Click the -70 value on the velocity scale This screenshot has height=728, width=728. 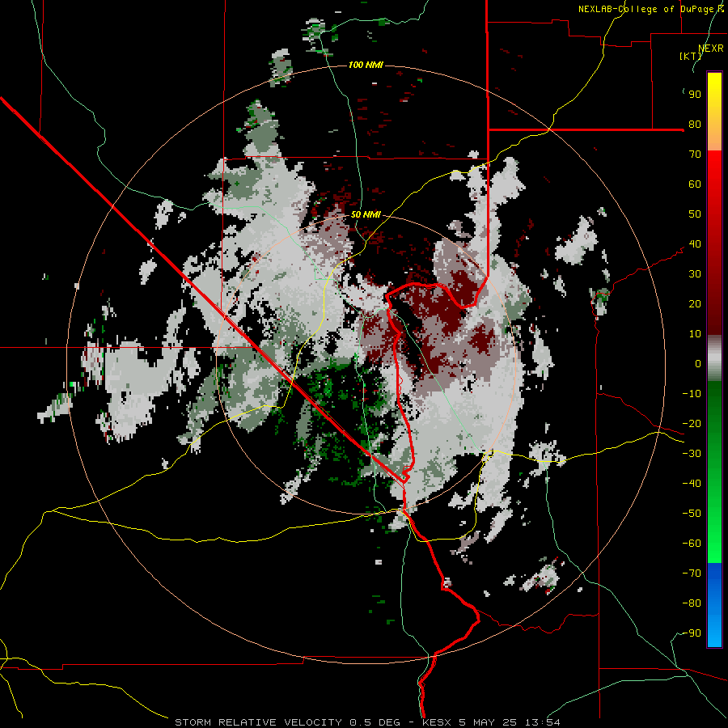[x=692, y=574]
